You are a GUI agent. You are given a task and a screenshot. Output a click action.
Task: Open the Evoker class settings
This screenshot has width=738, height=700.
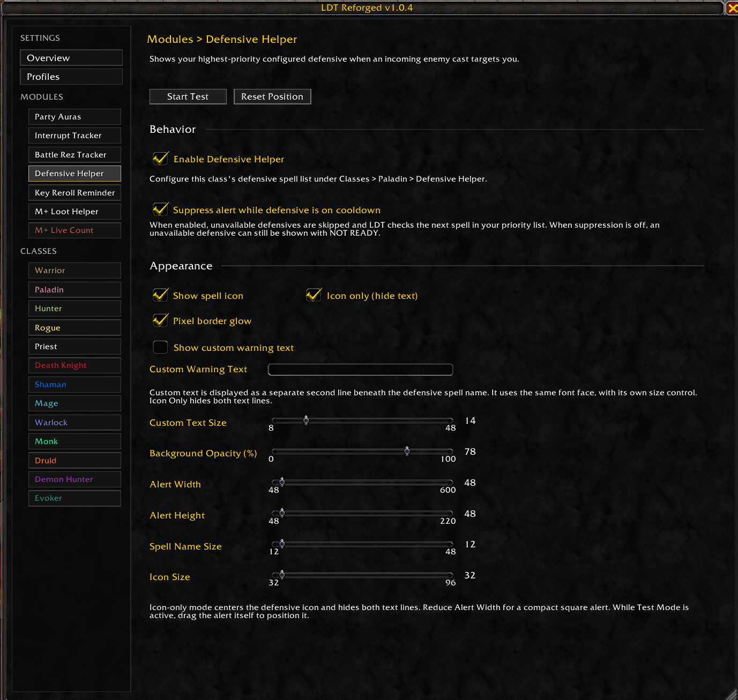coord(74,498)
